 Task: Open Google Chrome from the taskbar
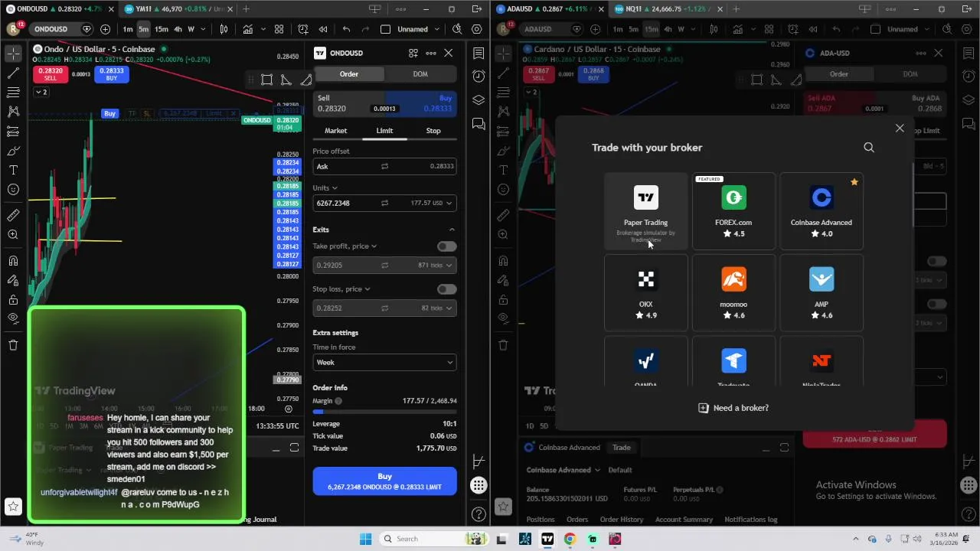click(570, 539)
